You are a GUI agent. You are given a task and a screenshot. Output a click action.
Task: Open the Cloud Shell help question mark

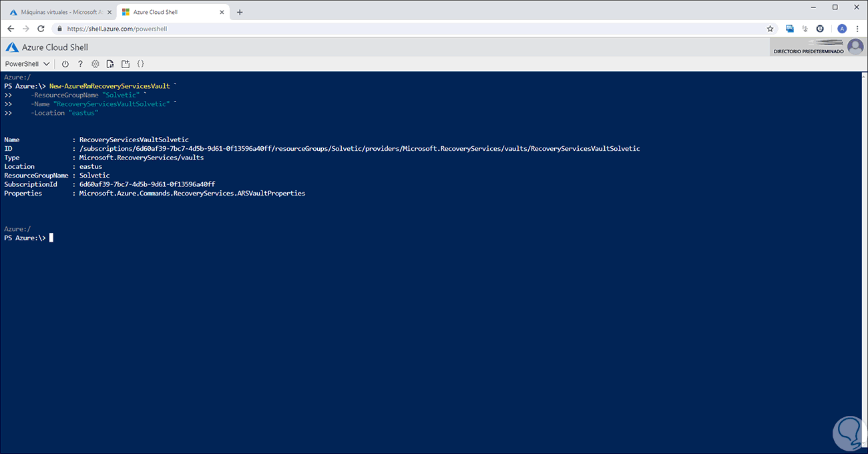(x=80, y=64)
